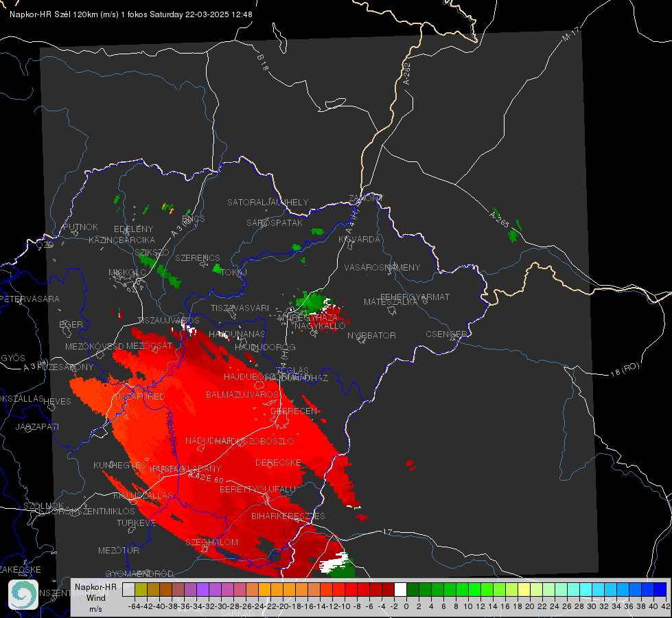Click the PUTNOK label
Screen dimensions: 672x618
coord(80,227)
